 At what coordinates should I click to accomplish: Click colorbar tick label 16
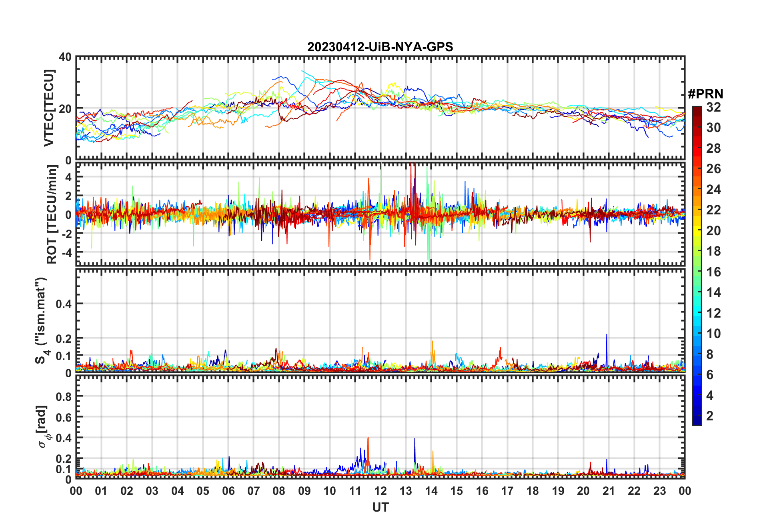(713, 272)
